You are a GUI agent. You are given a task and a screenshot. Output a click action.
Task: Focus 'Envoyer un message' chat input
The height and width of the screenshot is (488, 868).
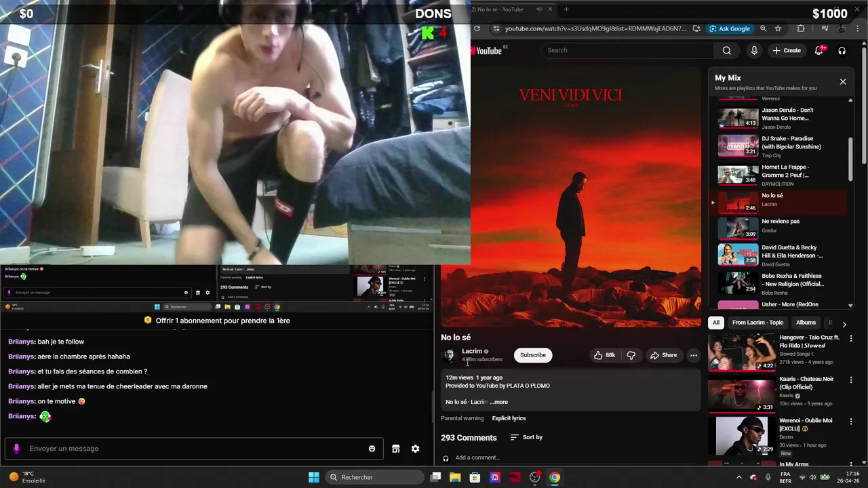click(x=193, y=448)
